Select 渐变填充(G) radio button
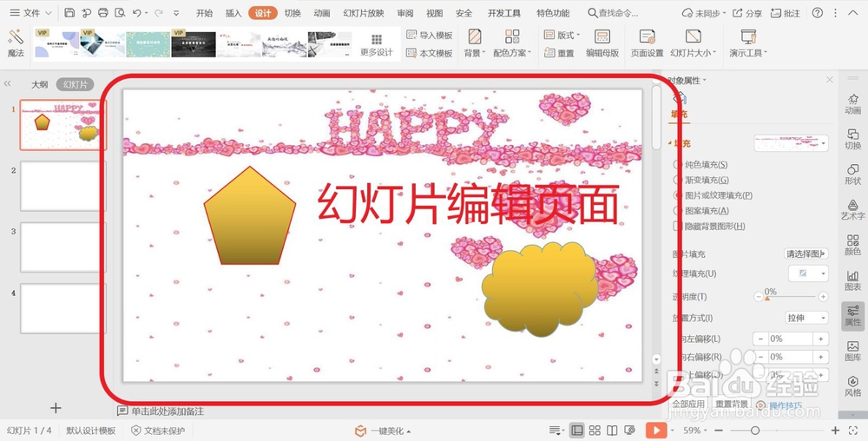The image size is (868, 441). [678, 180]
